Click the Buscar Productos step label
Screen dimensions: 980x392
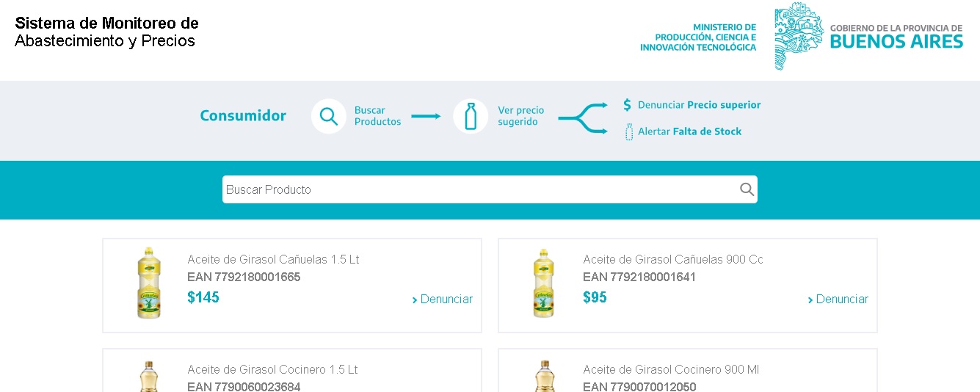click(x=377, y=116)
